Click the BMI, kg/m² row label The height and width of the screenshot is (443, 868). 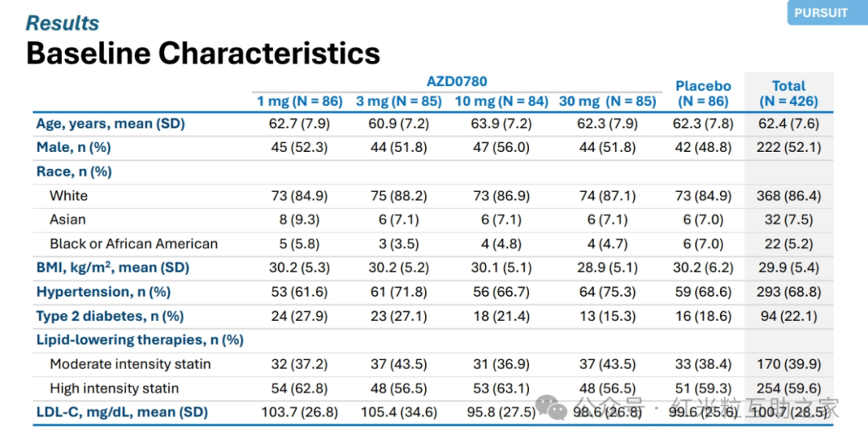point(113,268)
